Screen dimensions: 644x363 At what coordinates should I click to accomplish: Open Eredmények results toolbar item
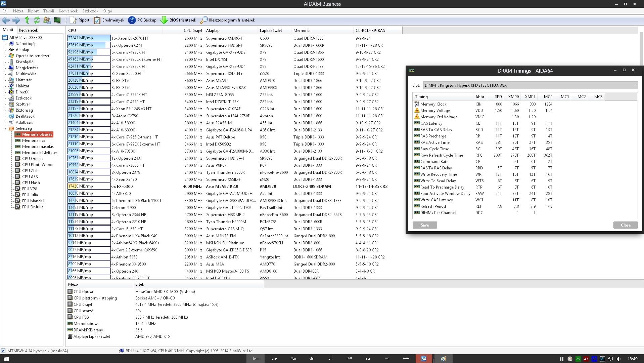(109, 20)
